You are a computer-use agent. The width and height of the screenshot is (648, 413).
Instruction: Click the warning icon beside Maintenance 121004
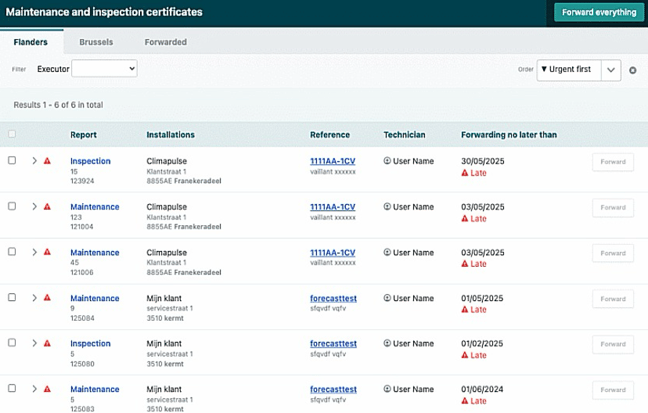pos(47,207)
